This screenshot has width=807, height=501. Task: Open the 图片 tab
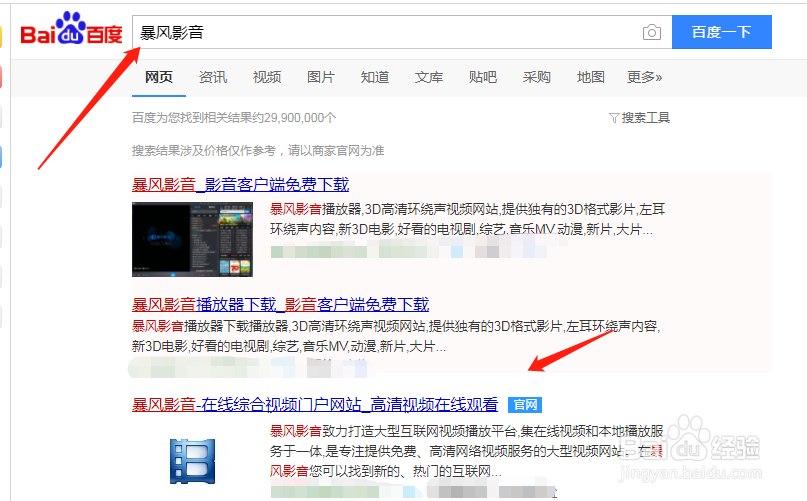321,77
